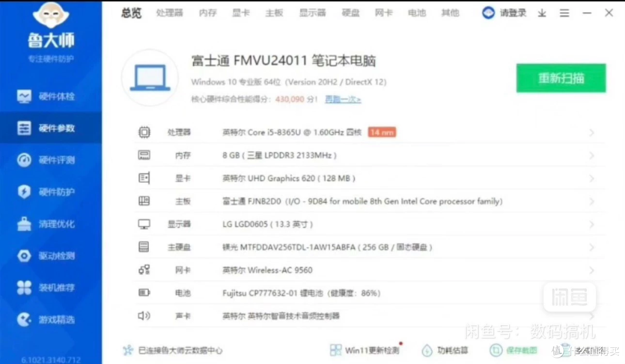Click version number 6.1021.3140.712
Image resolution: width=625 pixels, height=364 pixels.
50,359
